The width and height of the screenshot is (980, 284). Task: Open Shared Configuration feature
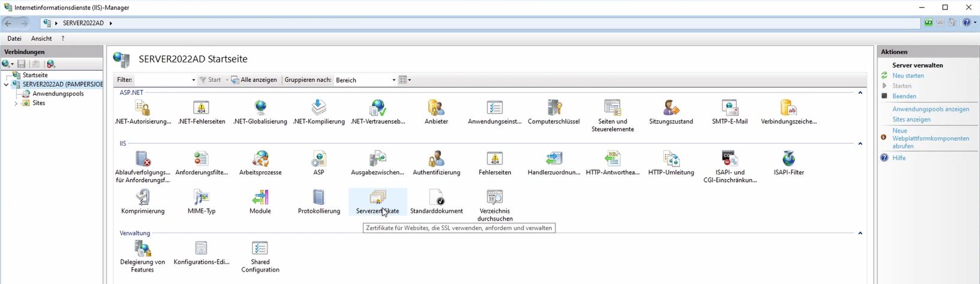point(260,256)
